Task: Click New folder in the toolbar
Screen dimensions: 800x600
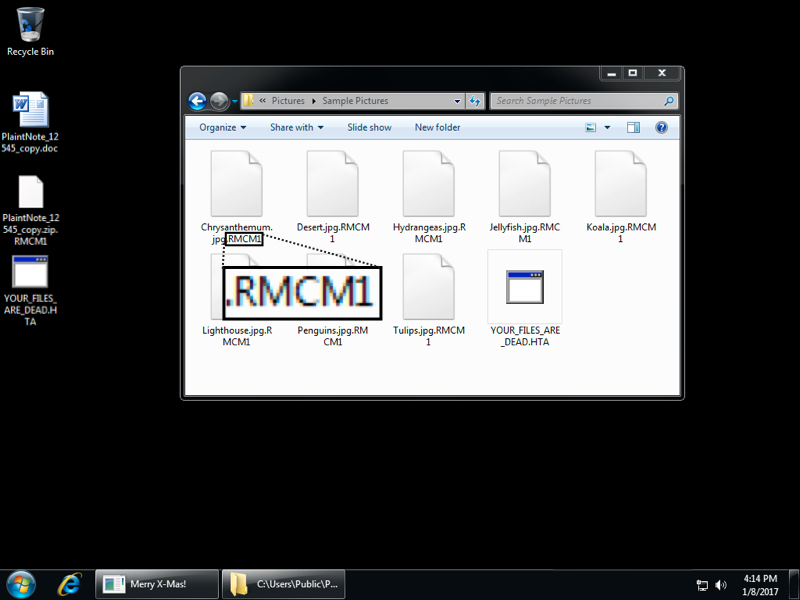Action: 437,128
